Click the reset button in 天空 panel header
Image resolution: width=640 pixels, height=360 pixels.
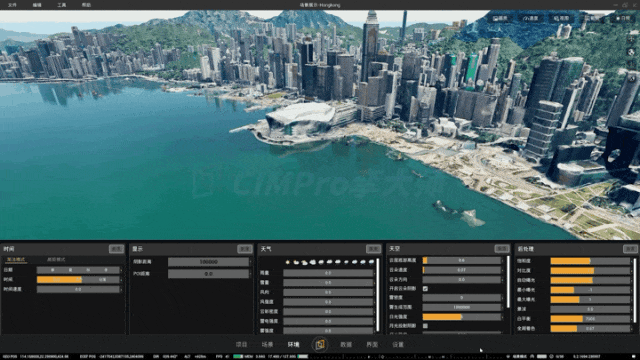502,249
